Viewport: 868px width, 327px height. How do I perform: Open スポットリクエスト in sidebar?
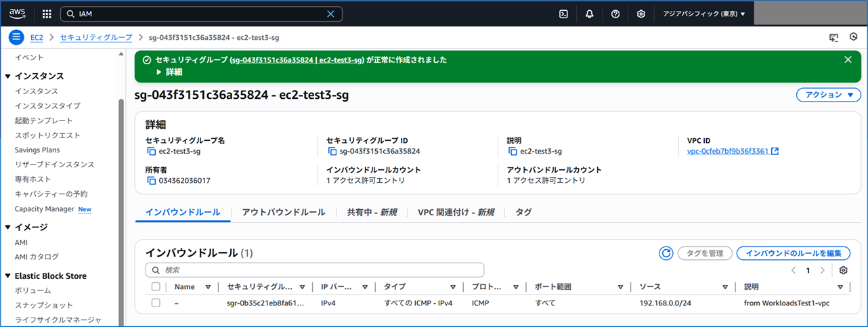47,135
